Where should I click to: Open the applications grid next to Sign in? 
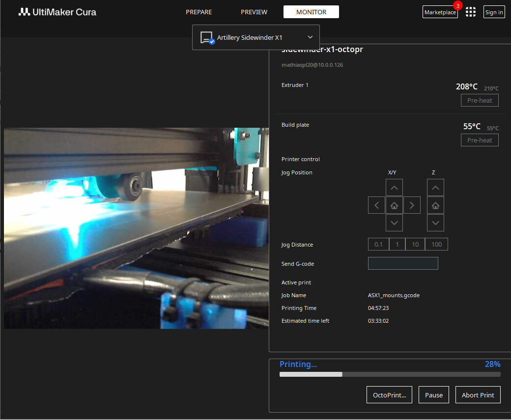[x=471, y=12]
